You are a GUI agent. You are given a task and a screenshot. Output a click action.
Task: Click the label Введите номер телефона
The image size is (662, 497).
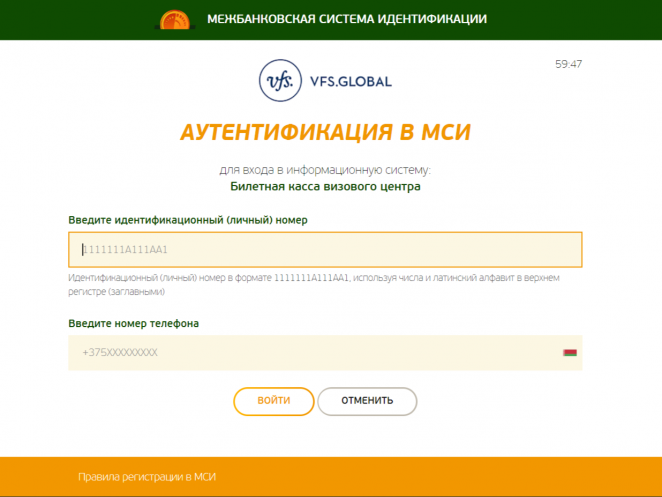click(x=133, y=323)
